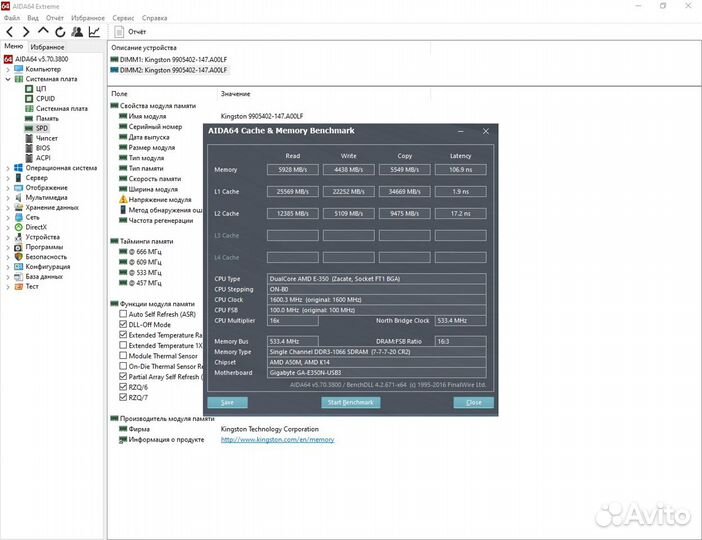Select ЦП in the tree
The width and height of the screenshot is (702, 540).
41,89
